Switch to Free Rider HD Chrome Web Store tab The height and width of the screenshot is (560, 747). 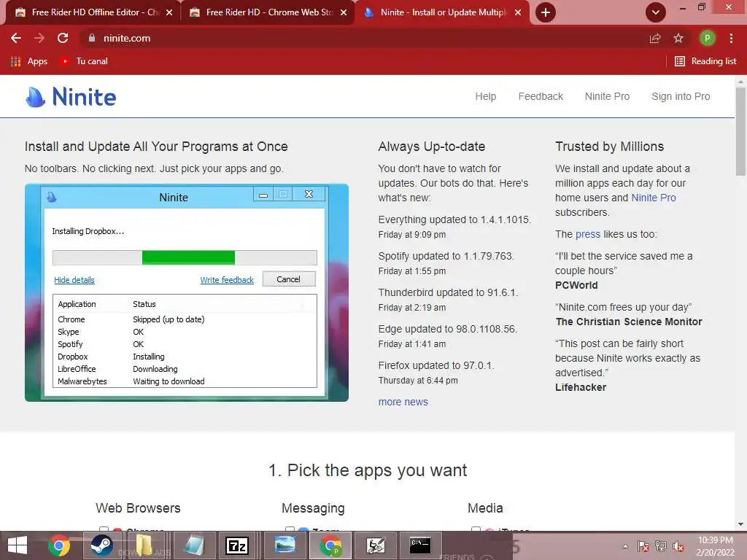pyautogui.click(x=268, y=12)
